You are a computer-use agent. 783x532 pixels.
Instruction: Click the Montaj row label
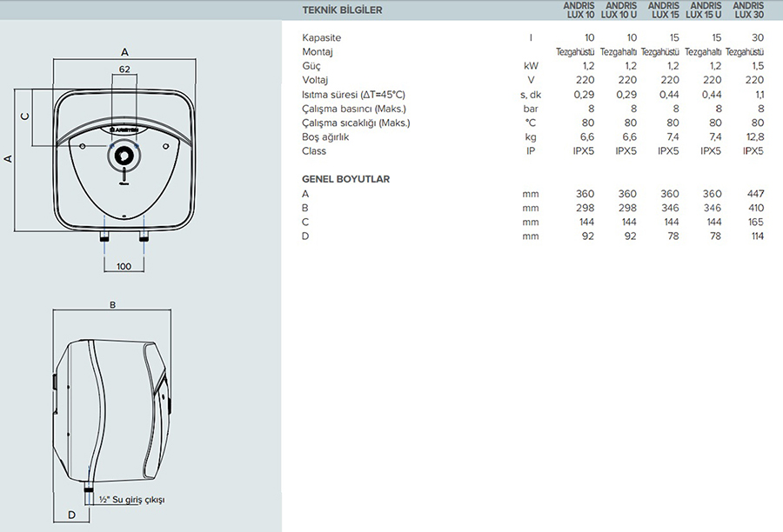pyautogui.click(x=317, y=52)
